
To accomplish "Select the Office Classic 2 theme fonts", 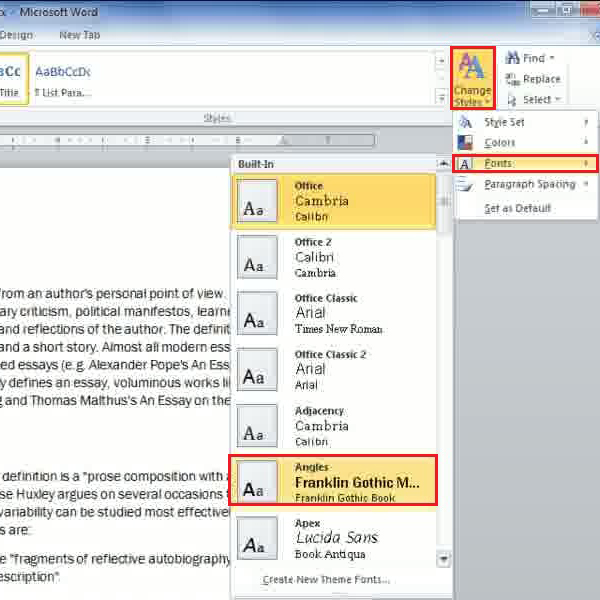I will pyautogui.click(x=334, y=370).
